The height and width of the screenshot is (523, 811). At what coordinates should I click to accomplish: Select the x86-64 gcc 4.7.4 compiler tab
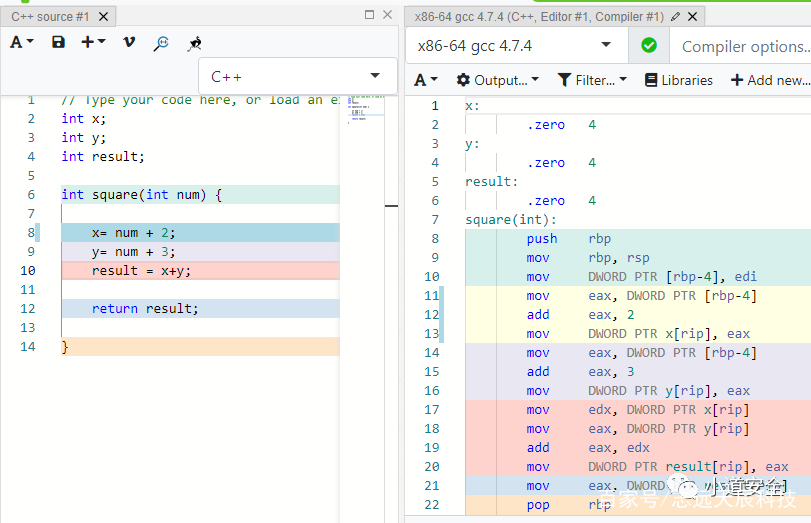tap(539, 17)
